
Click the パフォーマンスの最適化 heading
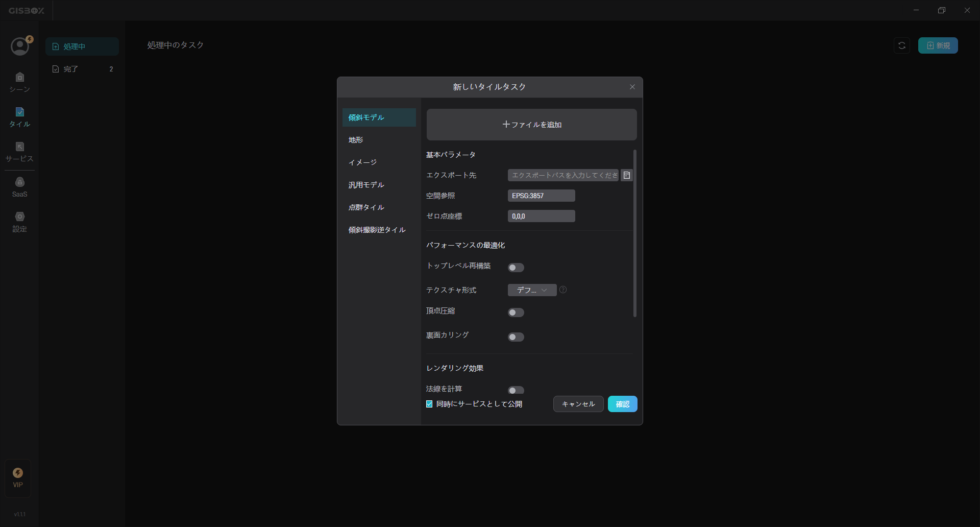465,245
